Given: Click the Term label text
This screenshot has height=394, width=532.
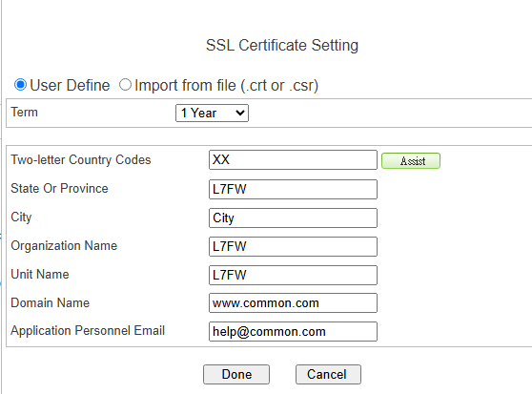Looking at the screenshot, I should coord(24,112).
